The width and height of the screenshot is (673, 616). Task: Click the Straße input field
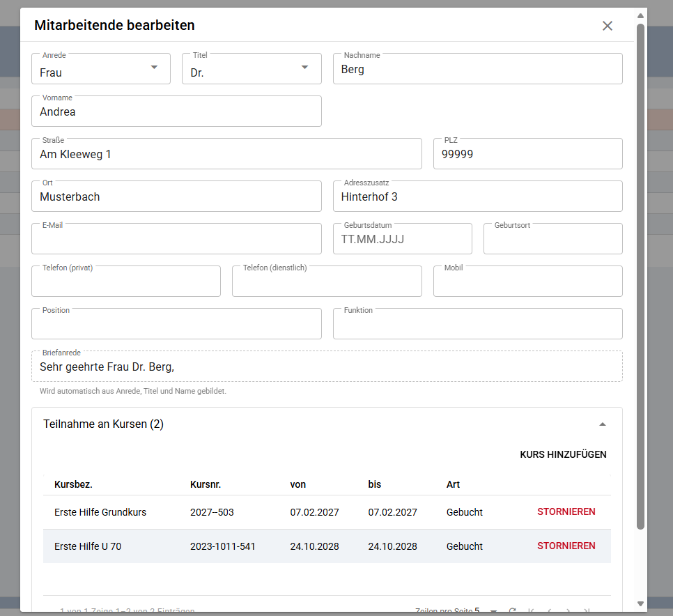point(226,154)
